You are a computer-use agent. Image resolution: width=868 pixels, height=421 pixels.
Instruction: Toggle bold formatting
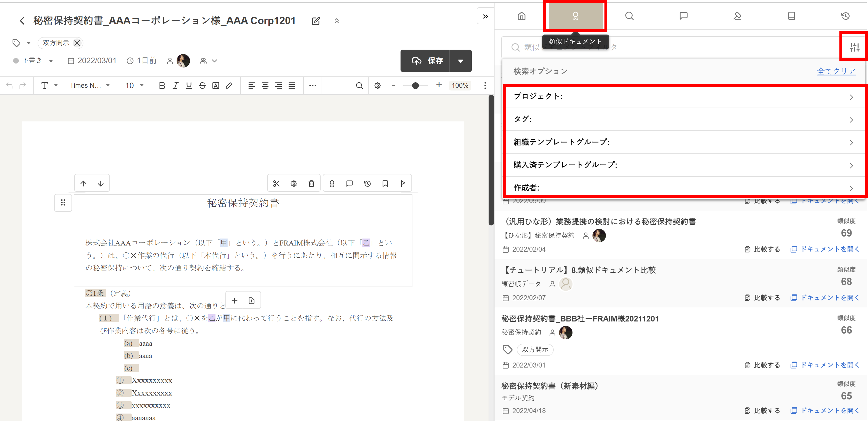[x=162, y=86]
